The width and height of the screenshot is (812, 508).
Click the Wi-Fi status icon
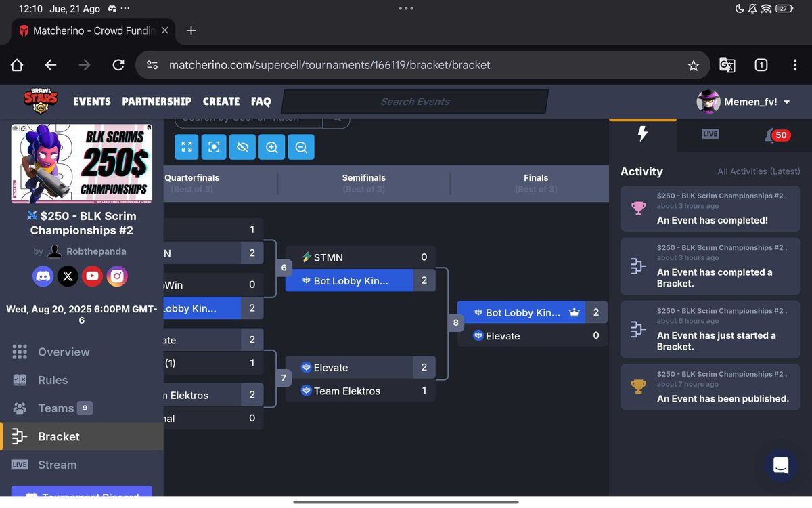point(766,9)
